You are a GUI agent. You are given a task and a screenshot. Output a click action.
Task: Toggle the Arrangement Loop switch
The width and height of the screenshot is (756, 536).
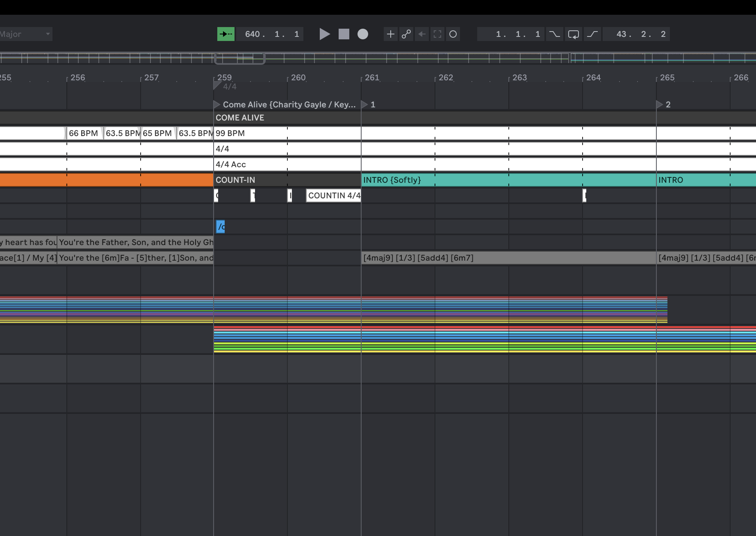pyautogui.click(x=573, y=34)
